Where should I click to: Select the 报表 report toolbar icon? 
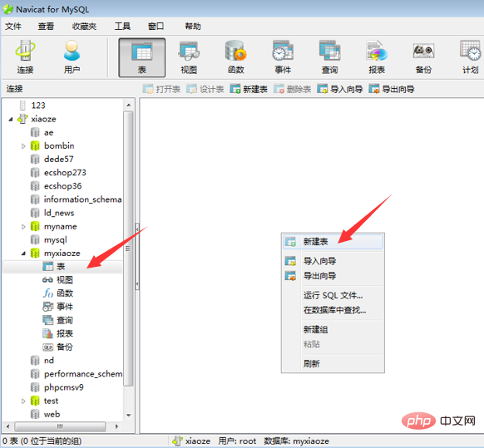coord(377,57)
